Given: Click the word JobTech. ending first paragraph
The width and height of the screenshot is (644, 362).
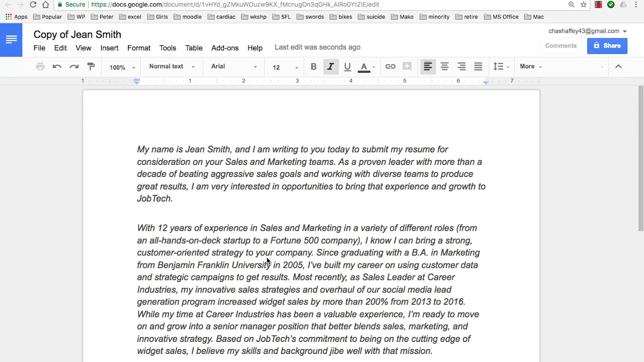Looking at the screenshot, I should point(155,199).
